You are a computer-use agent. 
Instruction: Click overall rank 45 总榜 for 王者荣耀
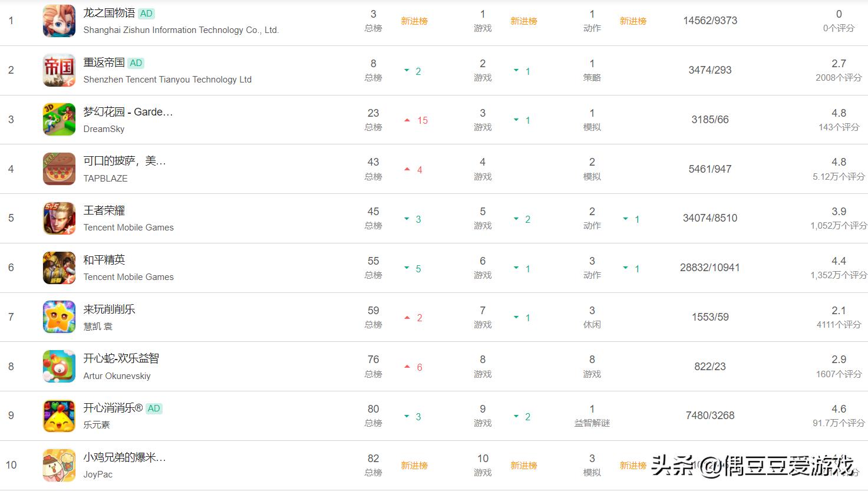(374, 218)
